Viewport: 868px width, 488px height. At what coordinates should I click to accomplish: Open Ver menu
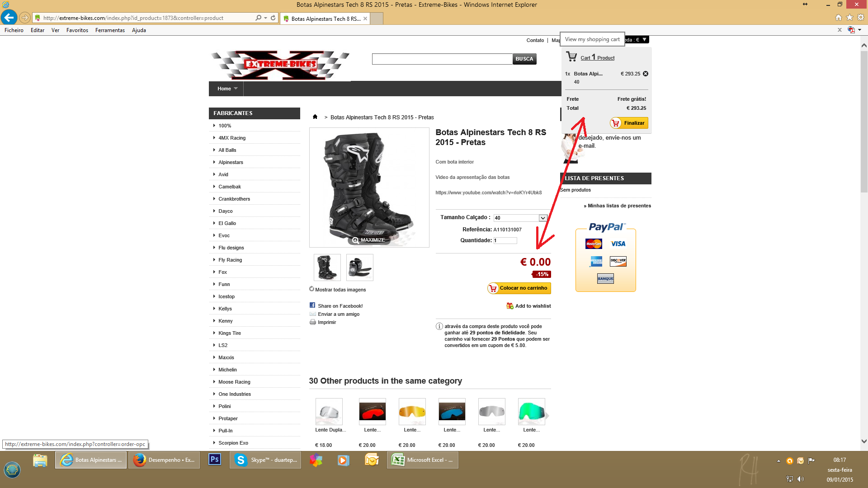tap(55, 30)
